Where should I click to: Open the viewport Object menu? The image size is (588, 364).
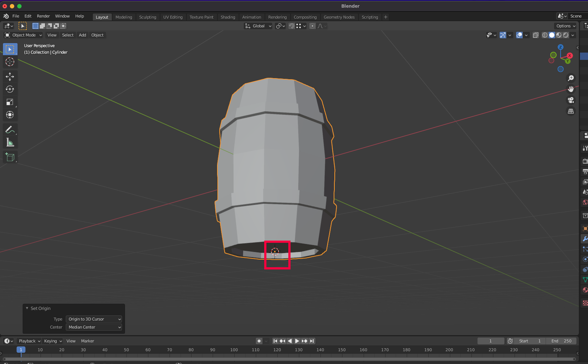[x=97, y=35]
